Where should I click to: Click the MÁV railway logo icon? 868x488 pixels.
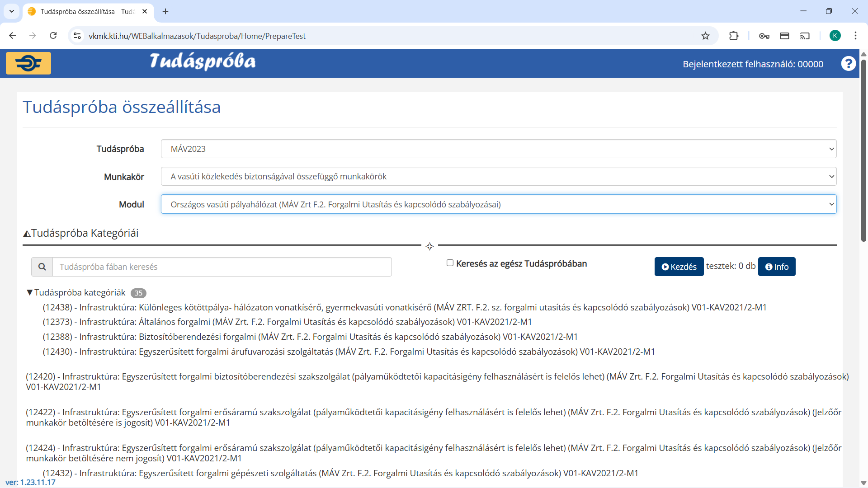pos(28,63)
